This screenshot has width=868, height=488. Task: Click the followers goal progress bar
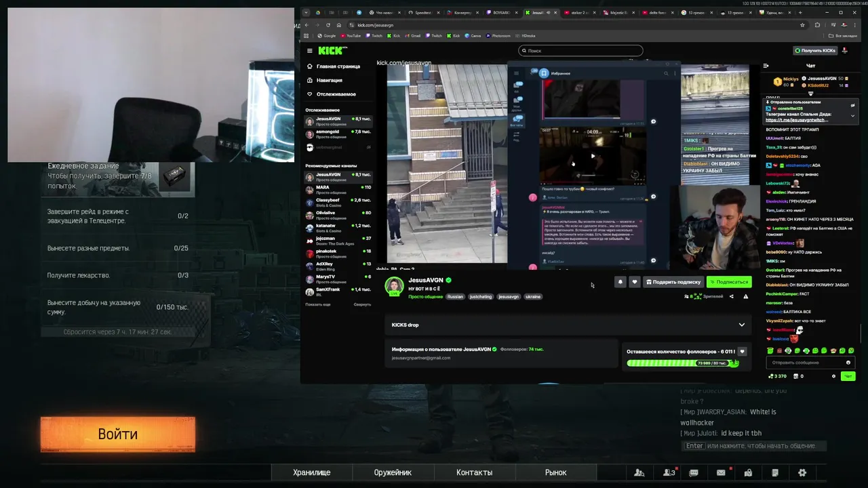pyautogui.click(x=682, y=363)
